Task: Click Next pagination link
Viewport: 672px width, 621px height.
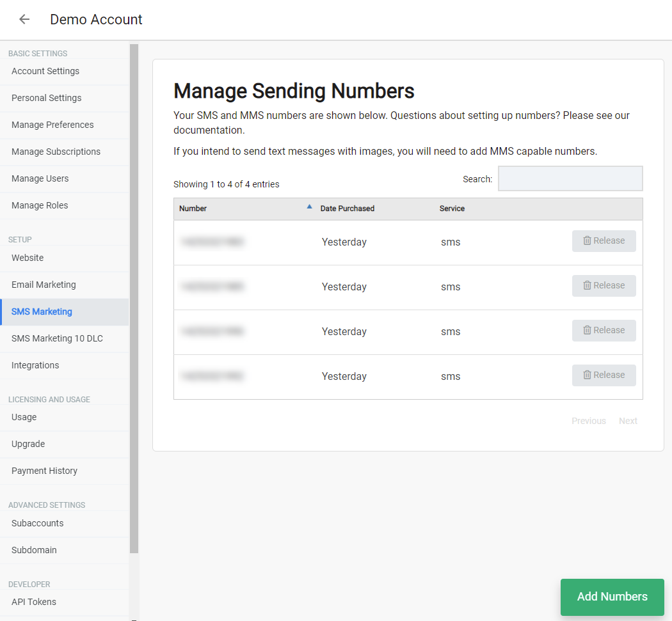Action: point(628,421)
